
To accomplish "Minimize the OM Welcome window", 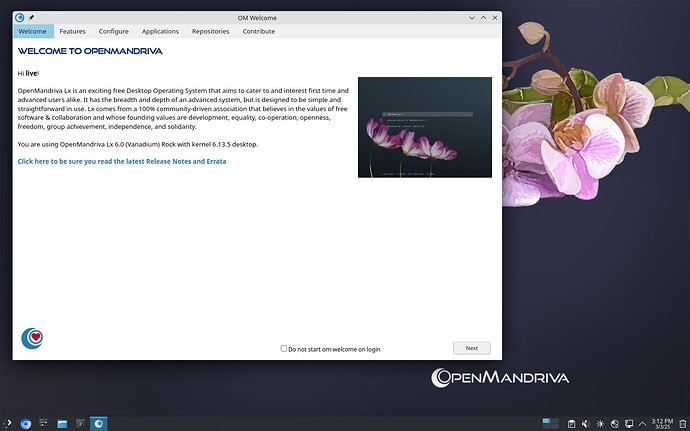I will [472, 18].
